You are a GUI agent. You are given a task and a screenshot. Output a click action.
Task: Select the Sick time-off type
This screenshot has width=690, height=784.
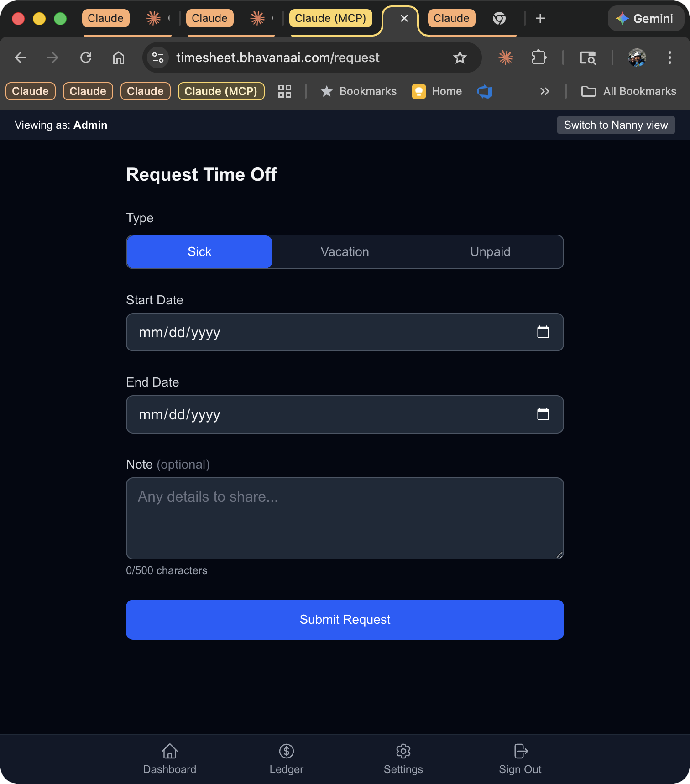pos(199,252)
